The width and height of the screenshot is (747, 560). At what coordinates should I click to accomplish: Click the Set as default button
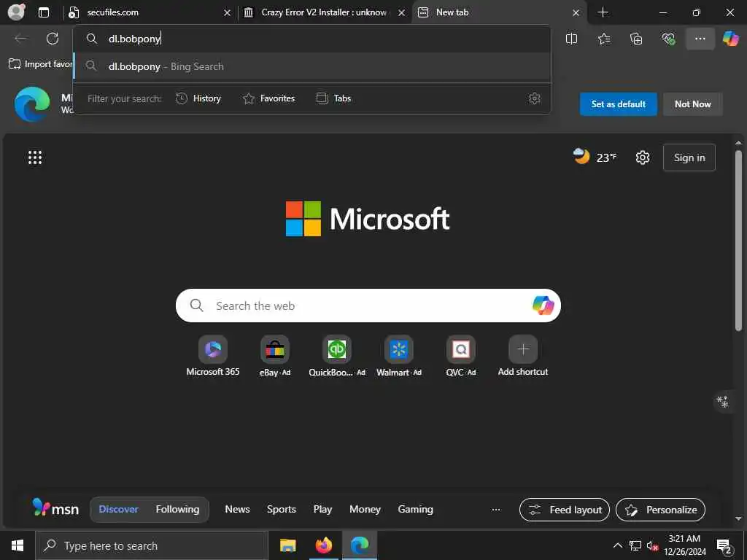tap(618, 104)
